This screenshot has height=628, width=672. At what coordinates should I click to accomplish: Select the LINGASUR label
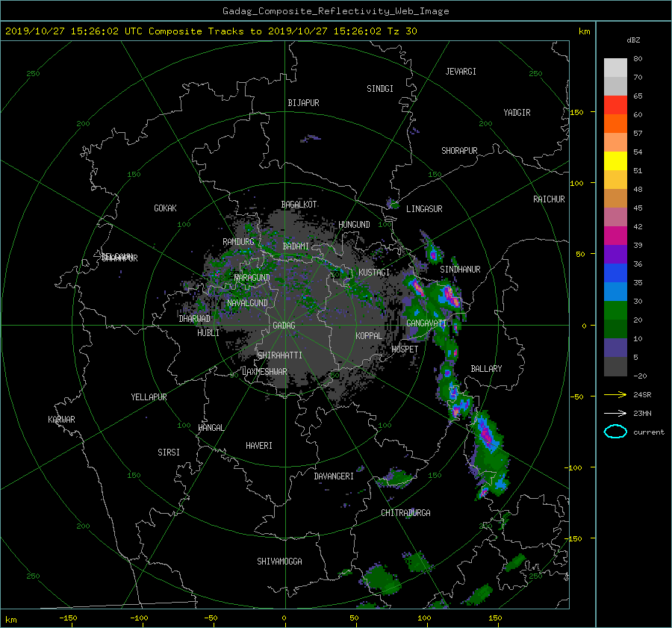pos(424,209)
